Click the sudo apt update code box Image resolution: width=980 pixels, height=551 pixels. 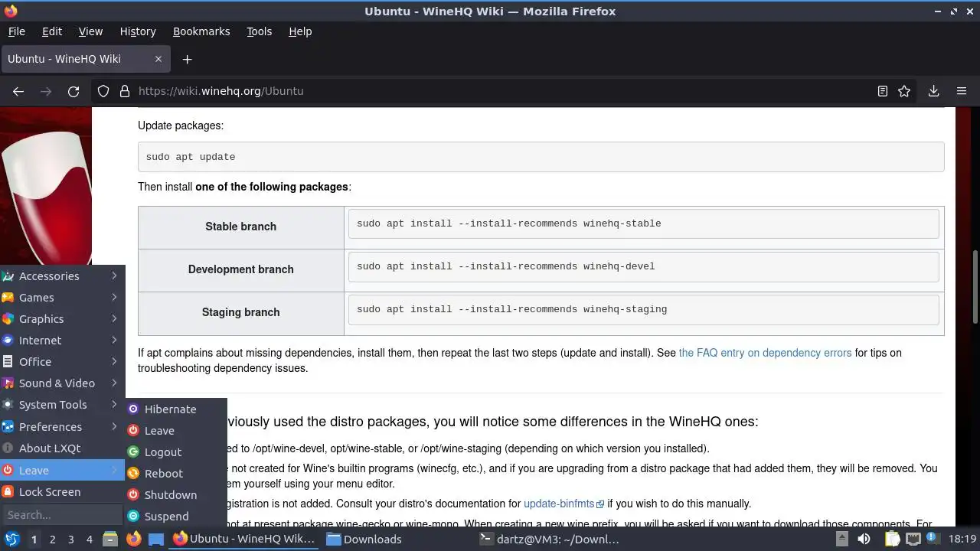541,157
